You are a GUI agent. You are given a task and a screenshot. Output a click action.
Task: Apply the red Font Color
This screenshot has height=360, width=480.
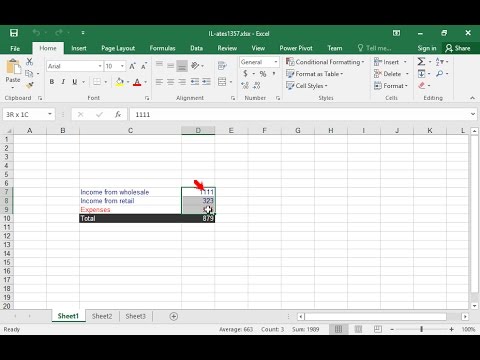click(137, 82)
